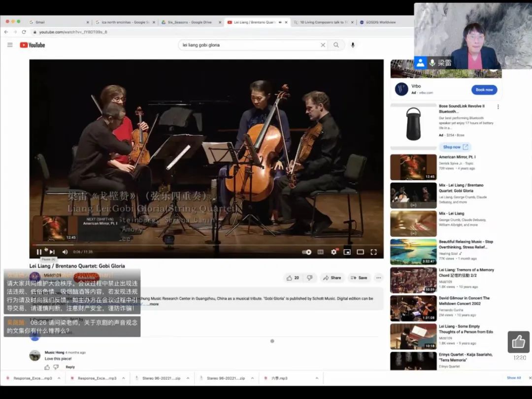
Task: Click the search magnifier button
Action: click(x=336, y=45)
